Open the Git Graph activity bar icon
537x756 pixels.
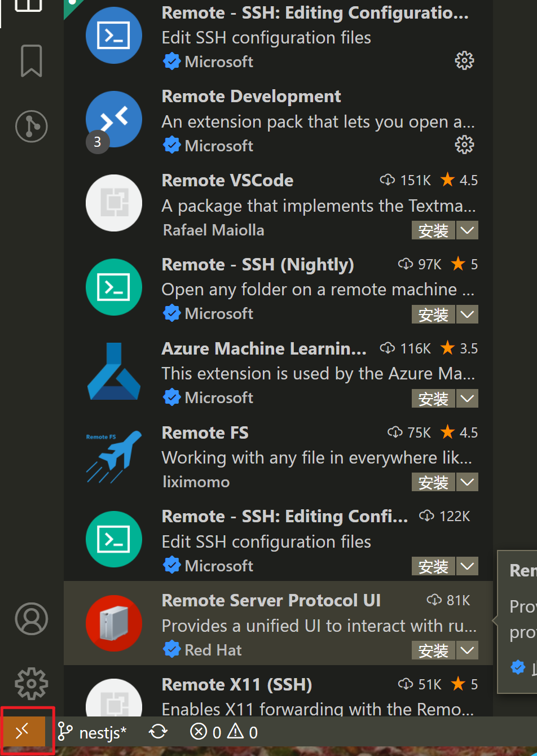point(32,125)
